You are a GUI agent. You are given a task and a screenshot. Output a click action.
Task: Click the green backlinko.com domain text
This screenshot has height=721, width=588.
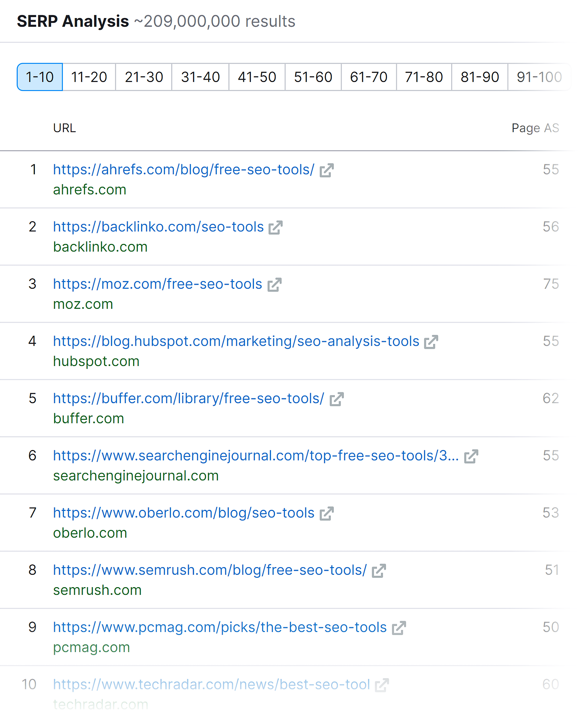pyautogui.click(x=100, y=247)
